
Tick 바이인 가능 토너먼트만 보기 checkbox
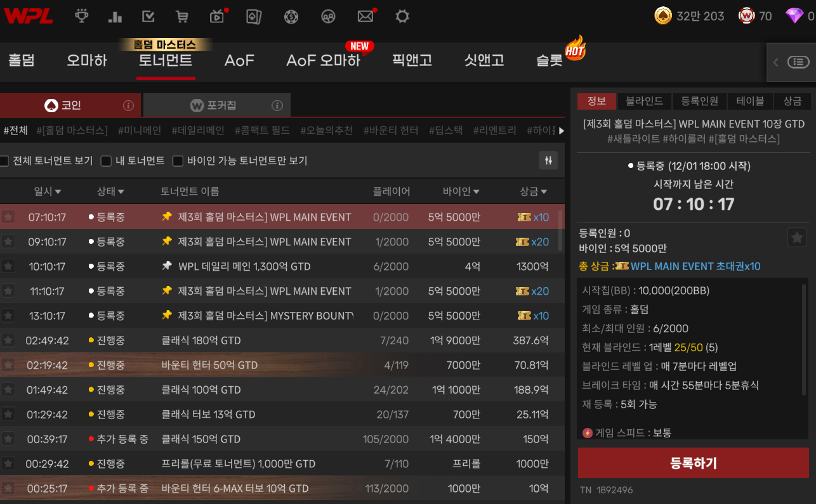click(x=178, y=161)
